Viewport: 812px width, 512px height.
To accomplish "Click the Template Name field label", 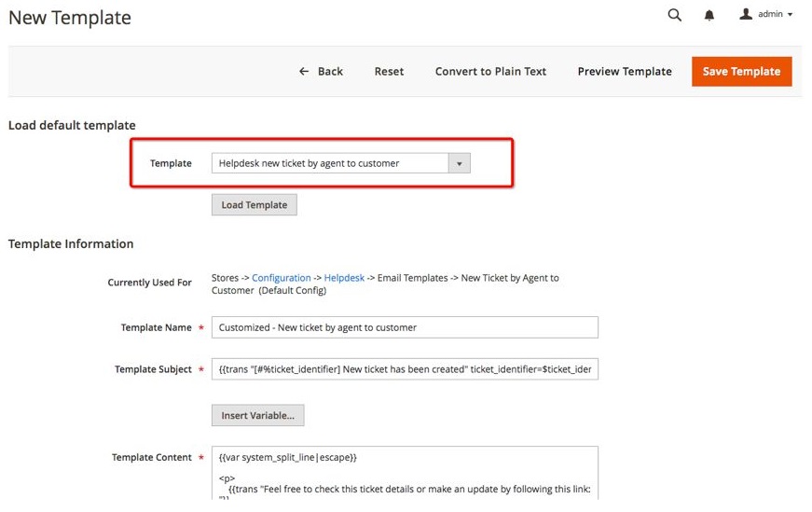I will pos(156,328).
